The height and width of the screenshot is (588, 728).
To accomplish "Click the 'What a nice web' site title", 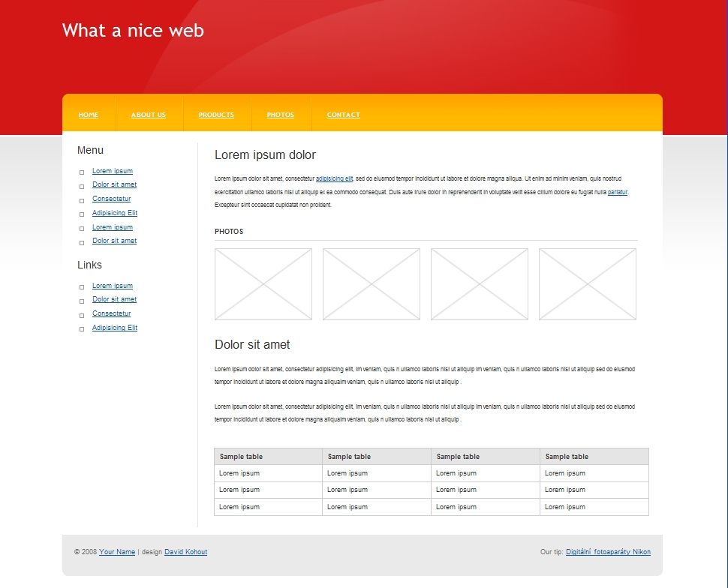I will 133,31.
